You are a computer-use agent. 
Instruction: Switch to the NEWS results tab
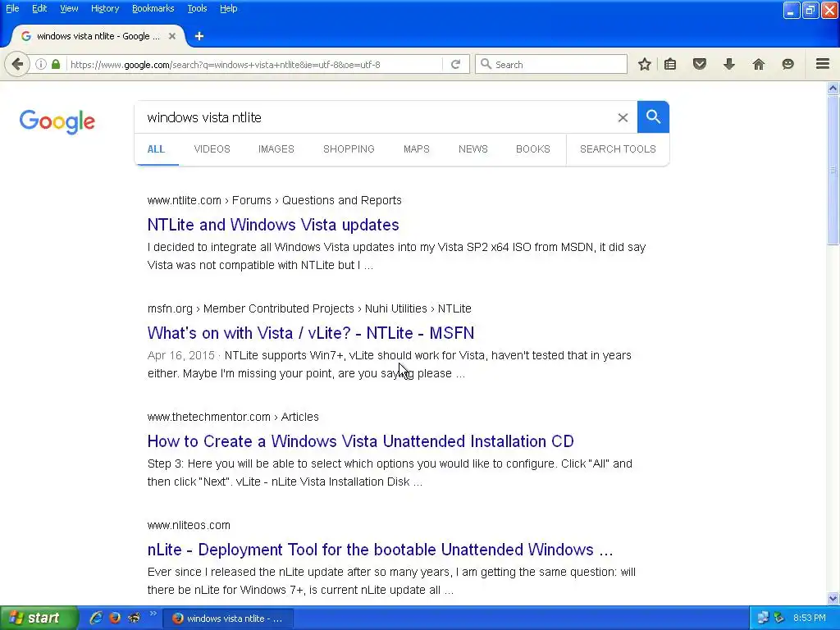pyautogui.click(x=473, y=149)
